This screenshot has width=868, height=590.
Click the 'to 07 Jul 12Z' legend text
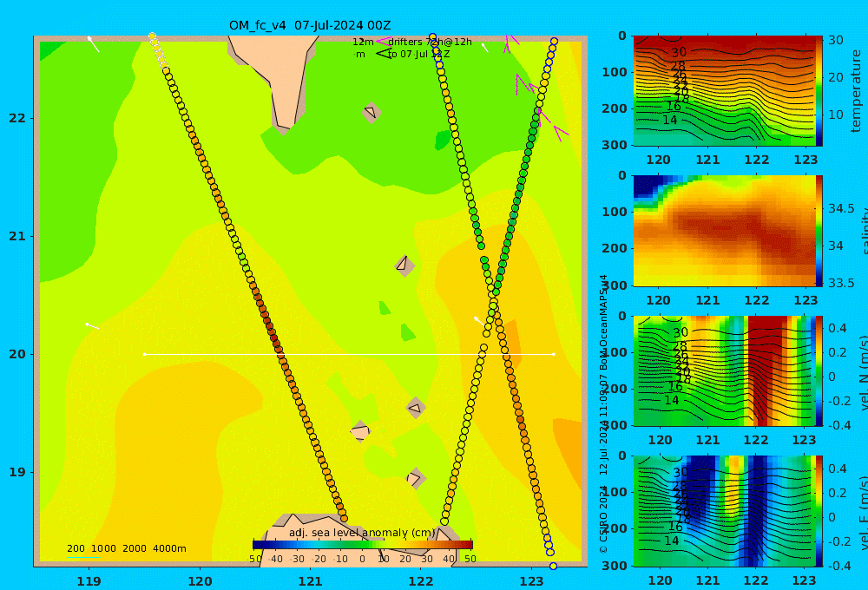click(418, 55)
